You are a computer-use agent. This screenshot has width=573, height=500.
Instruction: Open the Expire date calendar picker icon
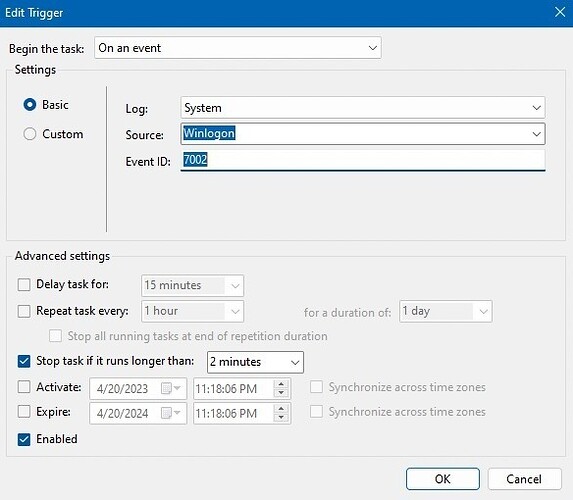pos(170,413)
